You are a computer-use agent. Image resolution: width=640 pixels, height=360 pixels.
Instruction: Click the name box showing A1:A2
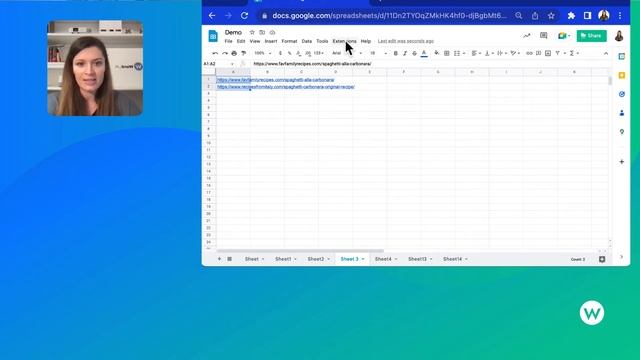tap(218, 64)
